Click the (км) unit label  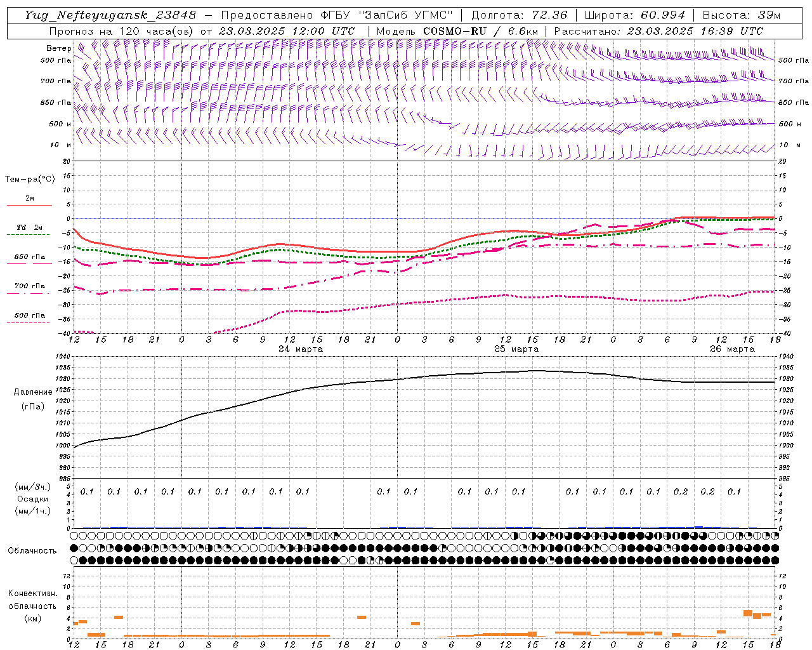[x=33, y=618]
